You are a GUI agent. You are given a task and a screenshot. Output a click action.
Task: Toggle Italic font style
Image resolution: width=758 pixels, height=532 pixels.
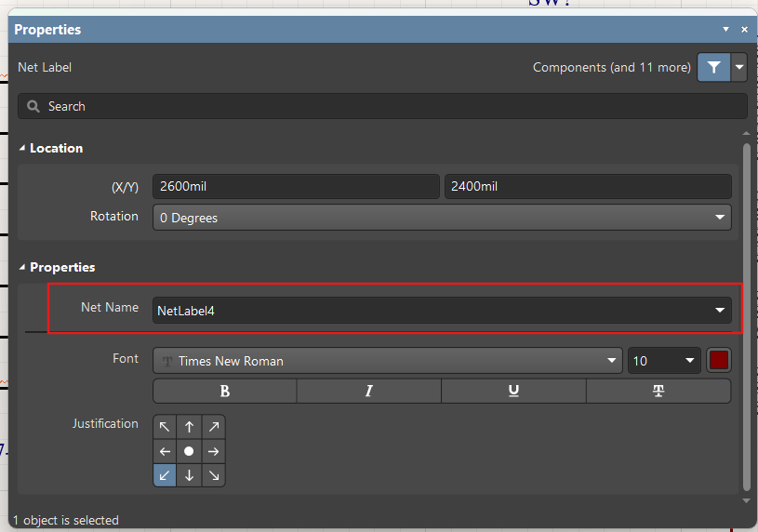[x=369, y=391]
